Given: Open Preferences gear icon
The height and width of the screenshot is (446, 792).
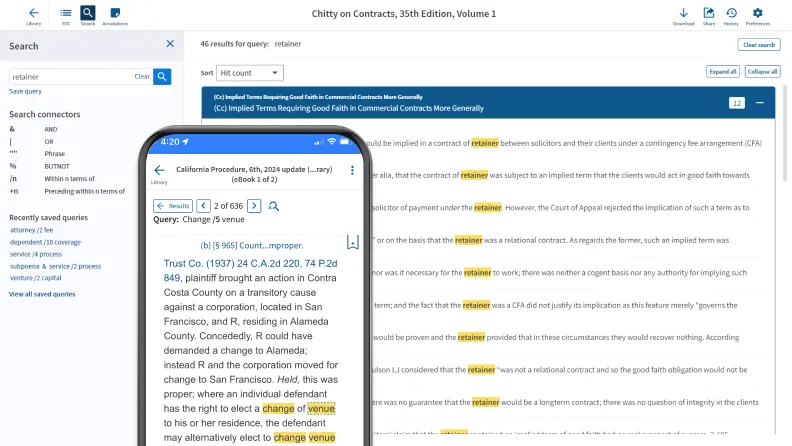Looking at the screenshot, I should coord(758,14).
